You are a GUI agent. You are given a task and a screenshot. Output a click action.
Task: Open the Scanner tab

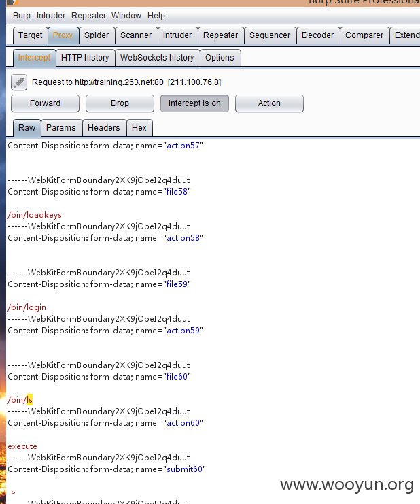136,35
